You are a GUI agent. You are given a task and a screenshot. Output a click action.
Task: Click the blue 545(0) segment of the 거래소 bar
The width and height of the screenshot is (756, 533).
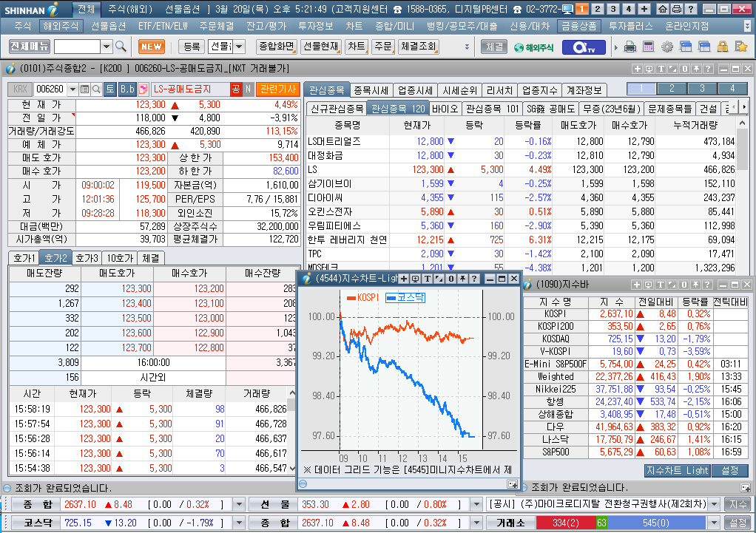(x=656, y=523)
